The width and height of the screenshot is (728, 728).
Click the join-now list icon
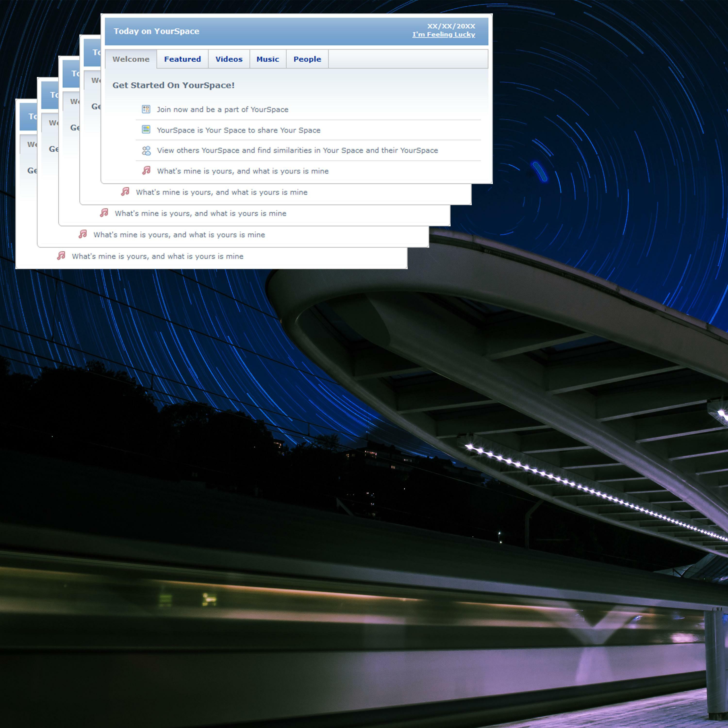point(146,109)
